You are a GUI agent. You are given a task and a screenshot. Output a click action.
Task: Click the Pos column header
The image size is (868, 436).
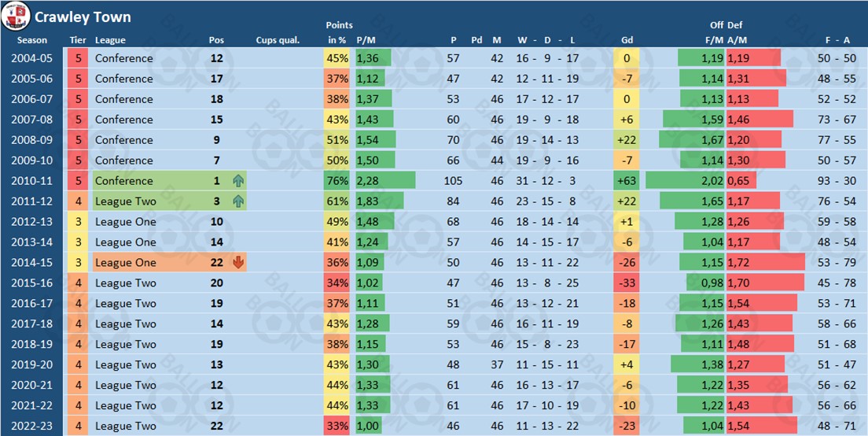pos(216,40)
